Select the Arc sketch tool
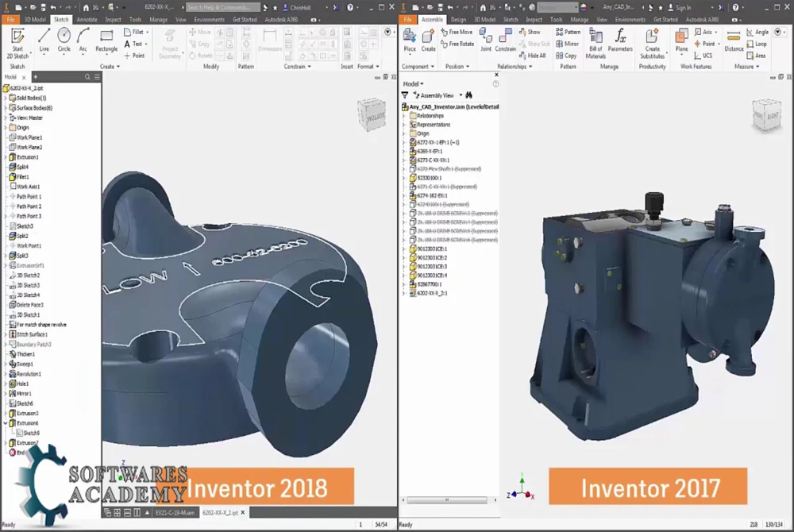794x532 pixels. 83,40
